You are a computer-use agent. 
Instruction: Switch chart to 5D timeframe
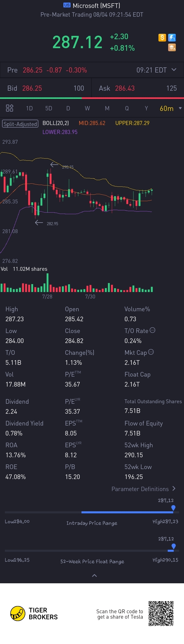tap(49, 108)
